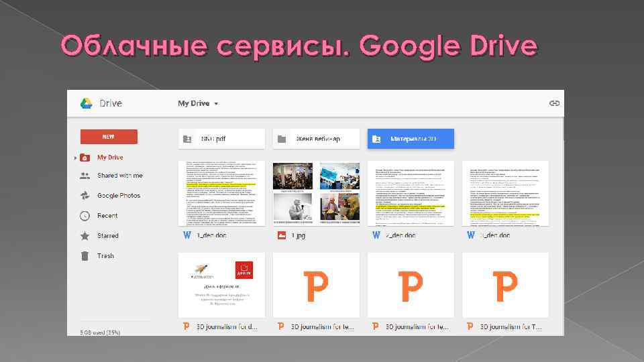This screenshot has width=644, height=362.
Task: Select the blue highlighted Материалы 3D folder
Action: (x=411, y=139)
